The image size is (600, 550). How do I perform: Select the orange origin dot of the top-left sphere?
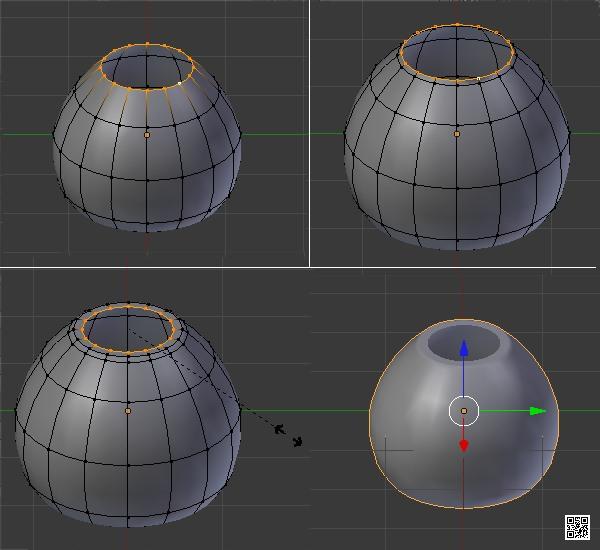[147, 134]
